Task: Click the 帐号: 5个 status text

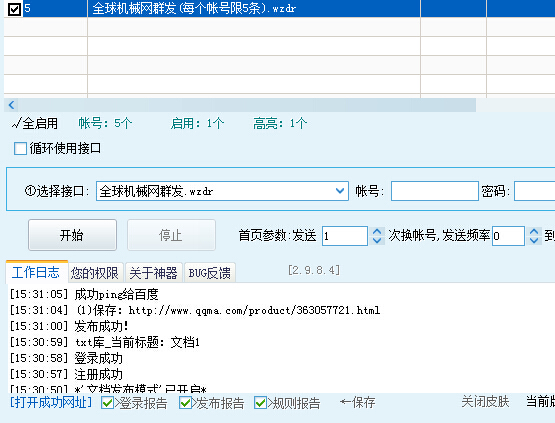Action: [105, 124]
